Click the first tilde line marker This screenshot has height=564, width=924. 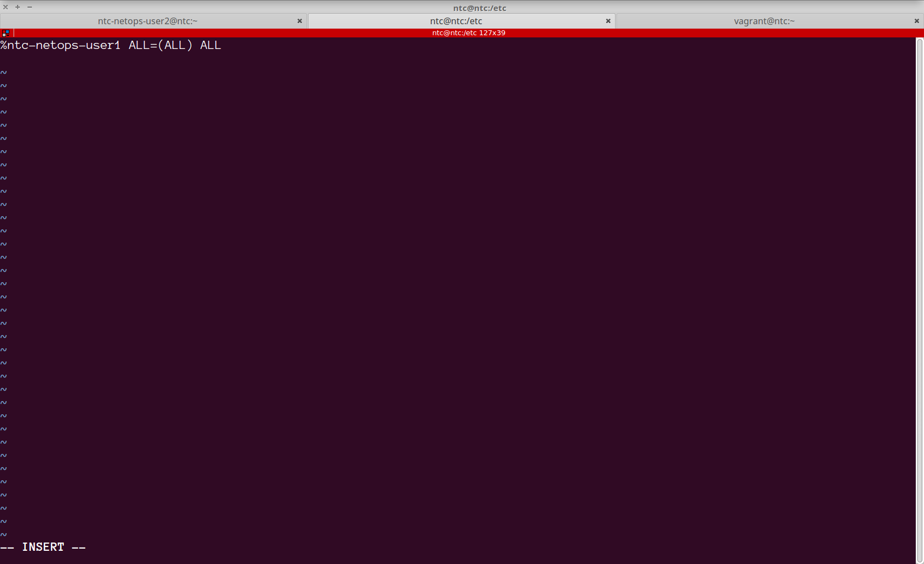4,73
